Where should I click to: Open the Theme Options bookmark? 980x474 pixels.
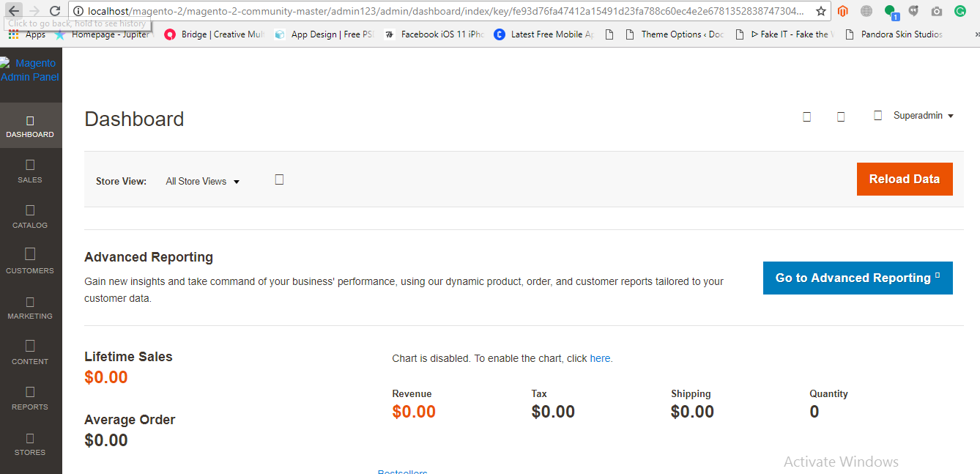pyautogui.click(x=674, y=34)
